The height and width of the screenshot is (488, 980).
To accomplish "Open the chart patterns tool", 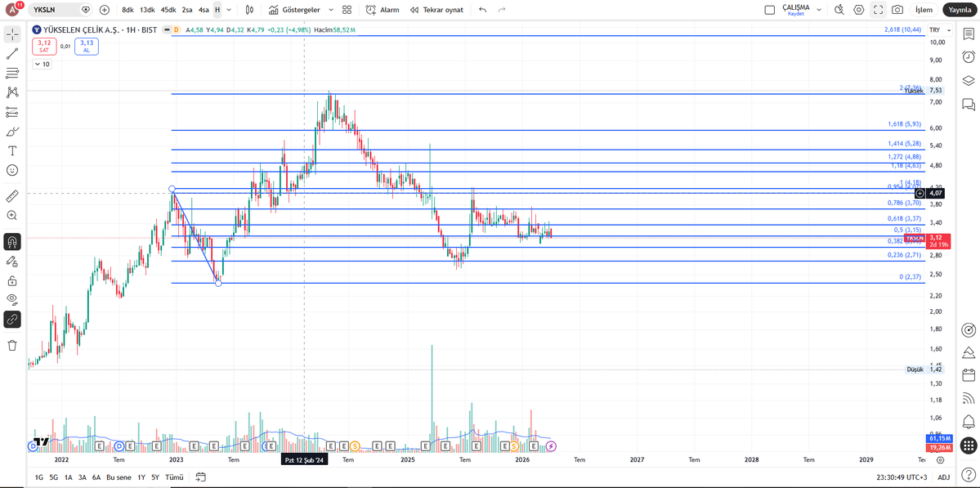I will [12, 92].
